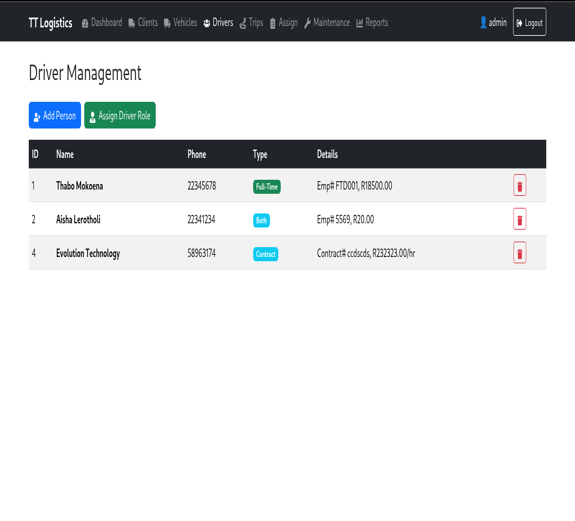575x521 pixels.
Task: Click details Emp# FTD001, R18500.00
Action: click(354, 186)
